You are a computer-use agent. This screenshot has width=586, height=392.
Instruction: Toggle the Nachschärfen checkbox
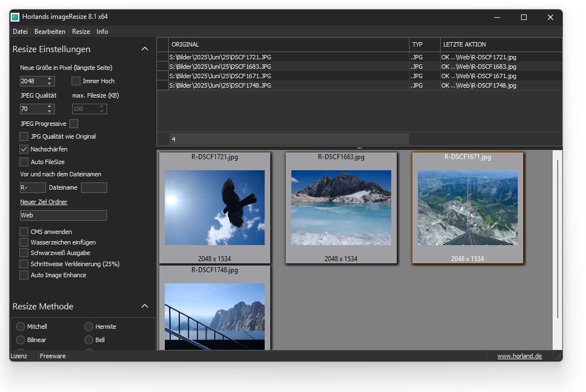[24, 149]
